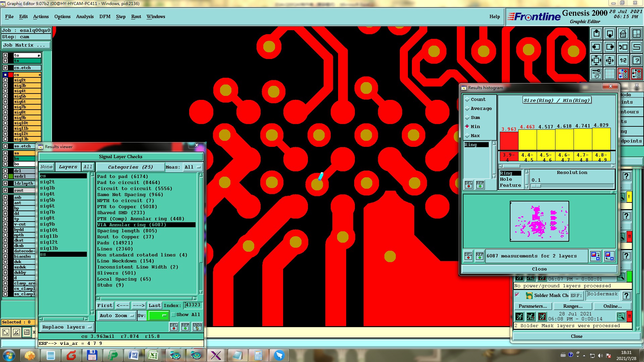
Task: Click the red 3.963 histogram bar
Action: [x=509, y=141]
